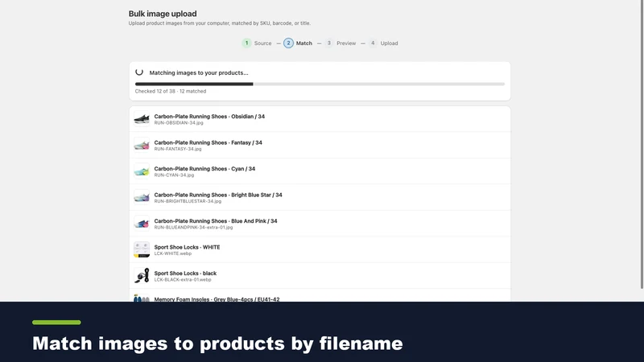Click filename RUN-FANTASY-34.jpg
The height and width of the screenshot is (362, 644).
click(178, 149)
